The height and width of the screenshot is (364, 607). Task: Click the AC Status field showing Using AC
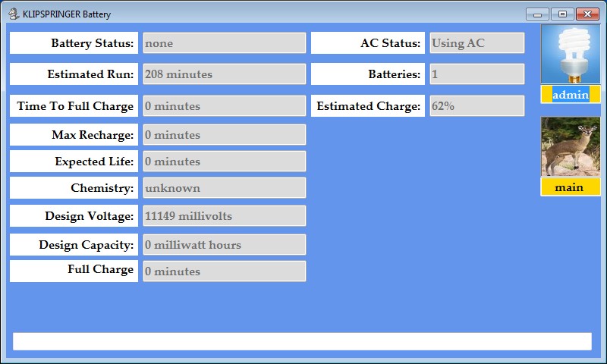click(476, 43)
